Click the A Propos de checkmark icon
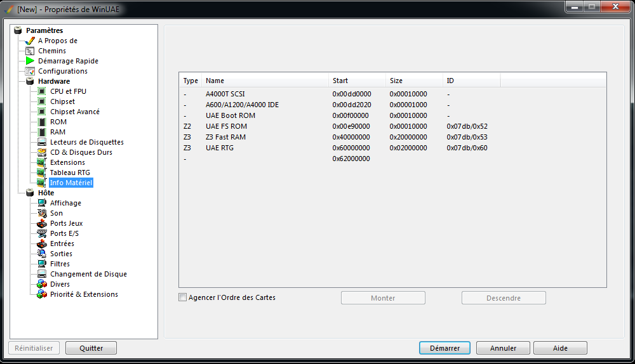The height and width of the screenshot is (364, 635). point(30,41)
